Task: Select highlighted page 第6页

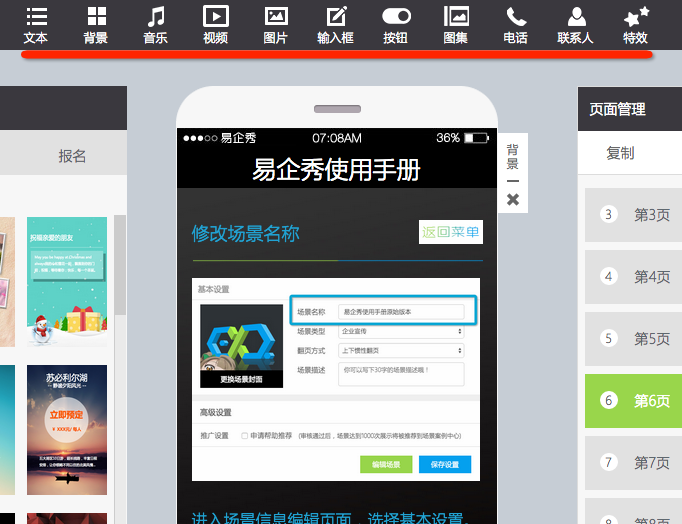Action: [633, 401]
